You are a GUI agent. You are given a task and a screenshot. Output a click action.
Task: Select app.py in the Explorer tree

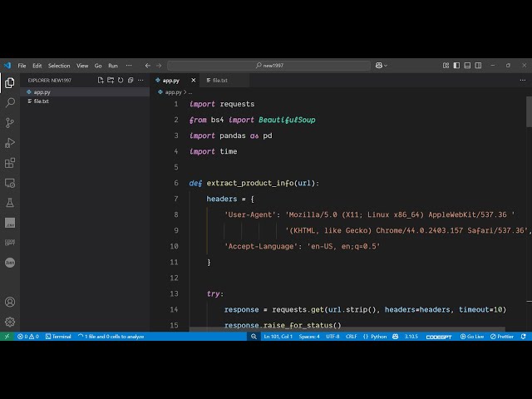(85, 92)
